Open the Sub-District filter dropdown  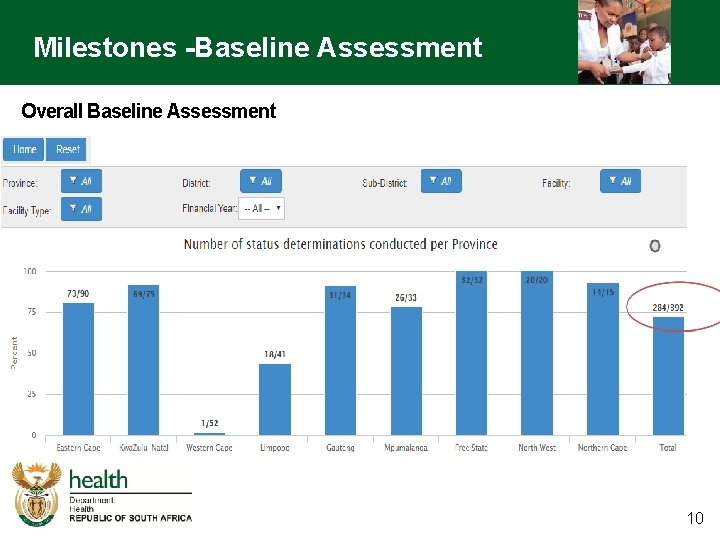pos(441,181)
